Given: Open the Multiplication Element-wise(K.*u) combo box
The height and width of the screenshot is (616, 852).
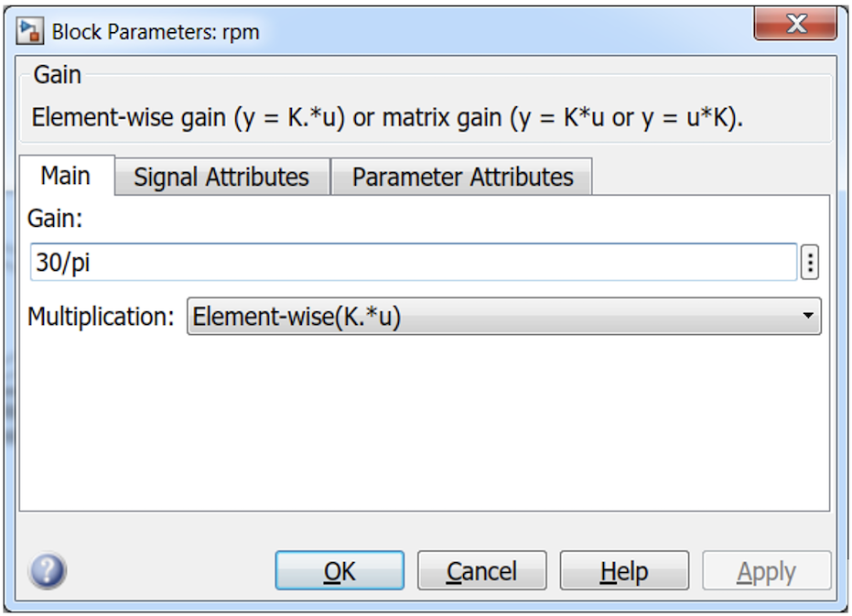Looking at the screenshot, I should (x=494, y=318).
